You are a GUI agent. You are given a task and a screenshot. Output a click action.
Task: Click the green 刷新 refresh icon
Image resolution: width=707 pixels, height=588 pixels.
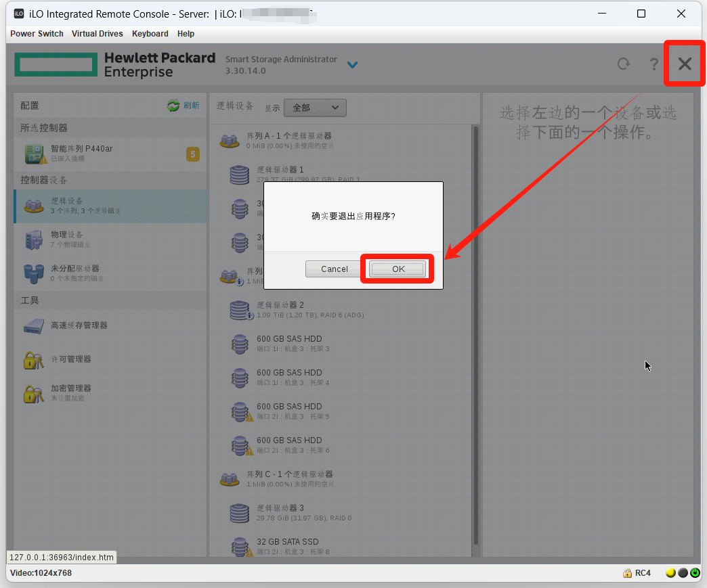coord(174,106)
